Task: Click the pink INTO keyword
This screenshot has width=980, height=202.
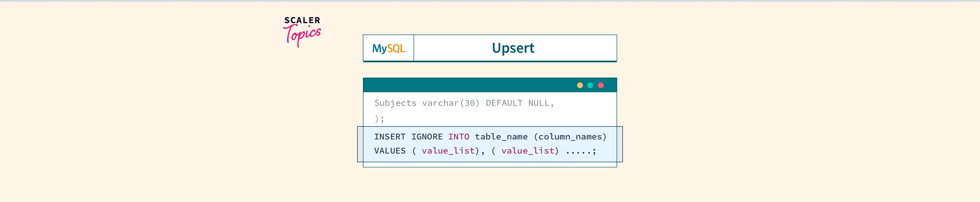Action: 458,137
